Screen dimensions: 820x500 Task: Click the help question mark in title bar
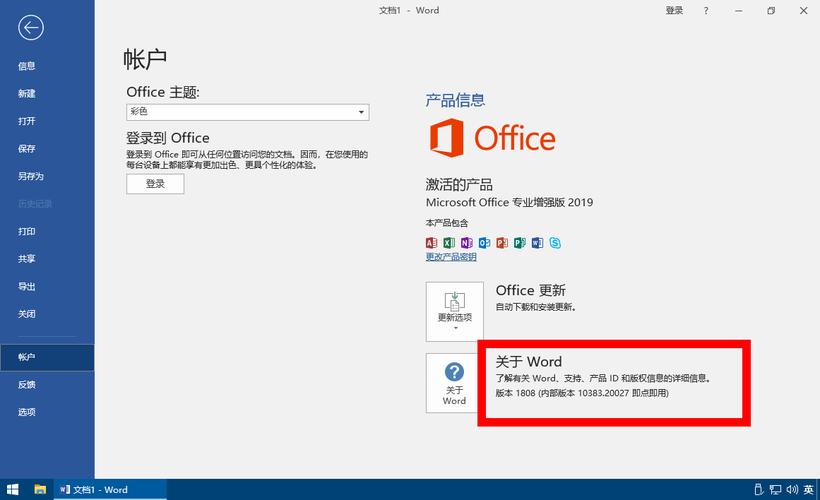(706, 10)
